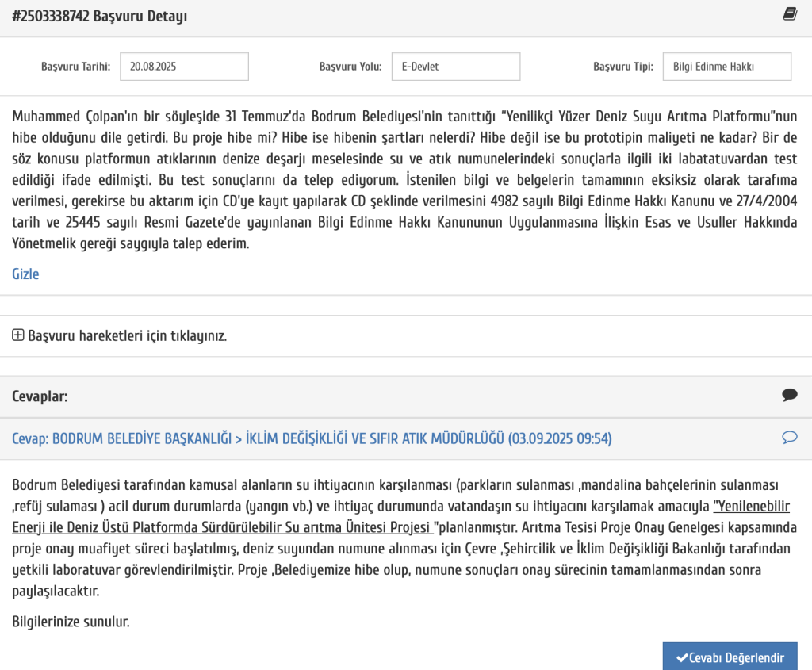This screenshot has width=812, height=670.
Task: Click the Başvuru Tipi field Bilgi Edinme Hakkı
Action: tap(727, 67)
